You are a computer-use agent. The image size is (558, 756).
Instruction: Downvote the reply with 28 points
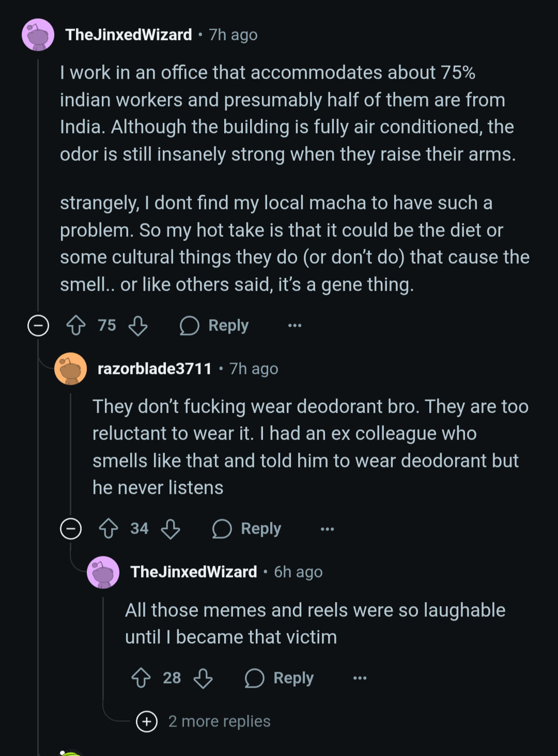[203, 678]
